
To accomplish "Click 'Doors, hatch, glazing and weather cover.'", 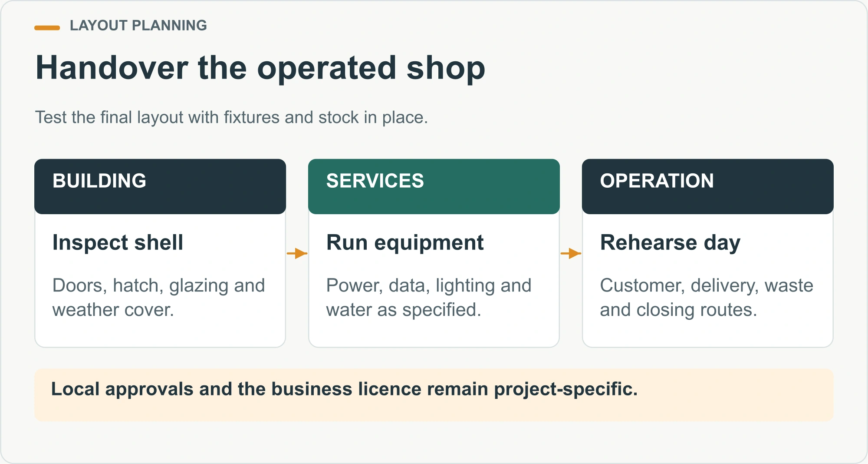I will point(158,298).
